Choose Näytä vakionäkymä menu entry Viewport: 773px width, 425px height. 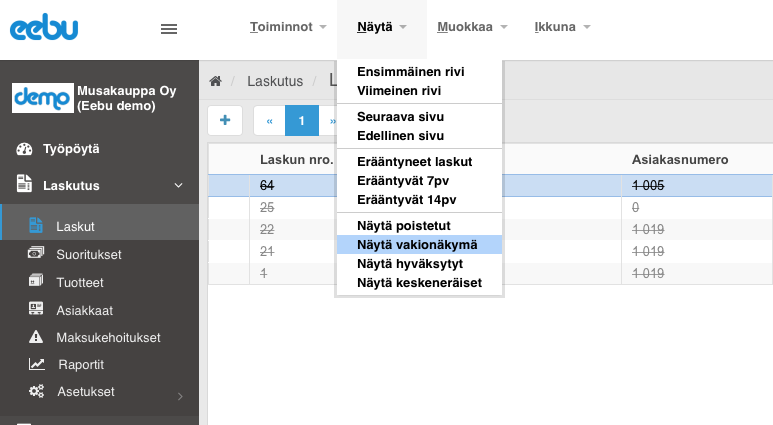pos(417,245)
